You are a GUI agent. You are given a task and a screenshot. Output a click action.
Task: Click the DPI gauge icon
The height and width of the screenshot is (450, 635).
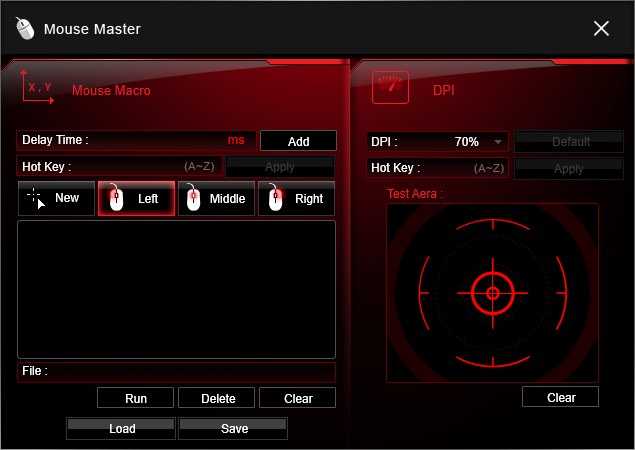[x=390, y=88]
